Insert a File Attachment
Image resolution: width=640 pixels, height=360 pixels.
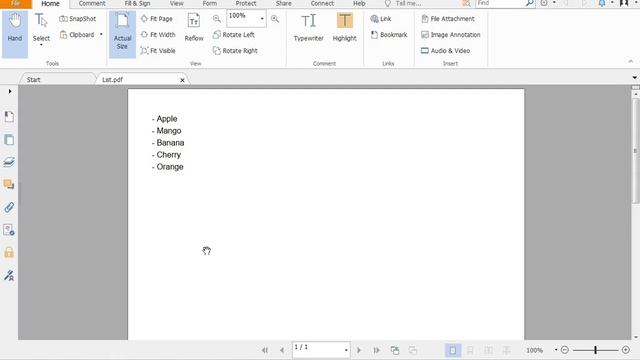pyautogui.click(x=448, y=19)
